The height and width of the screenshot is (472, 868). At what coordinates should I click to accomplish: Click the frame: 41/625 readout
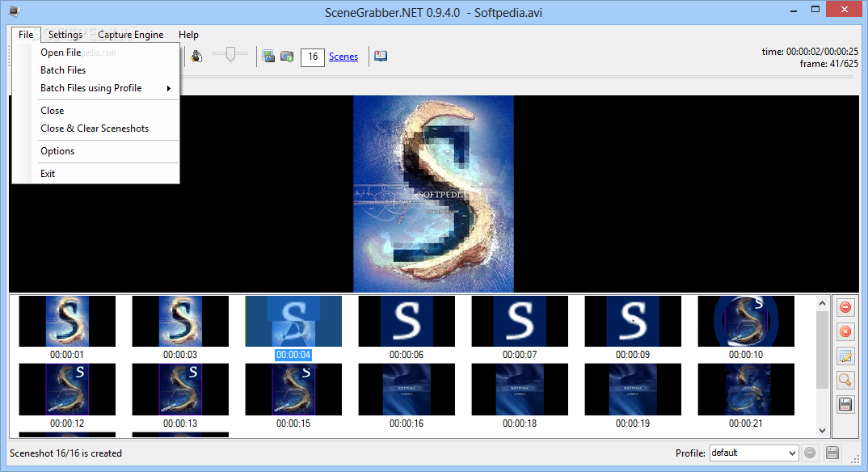click(x=828, y=64)
